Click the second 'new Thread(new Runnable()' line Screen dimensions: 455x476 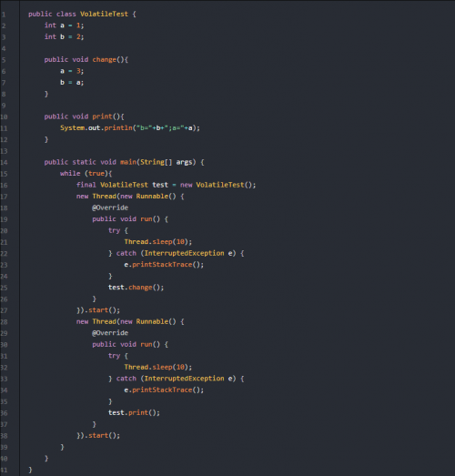coord(130,321)
